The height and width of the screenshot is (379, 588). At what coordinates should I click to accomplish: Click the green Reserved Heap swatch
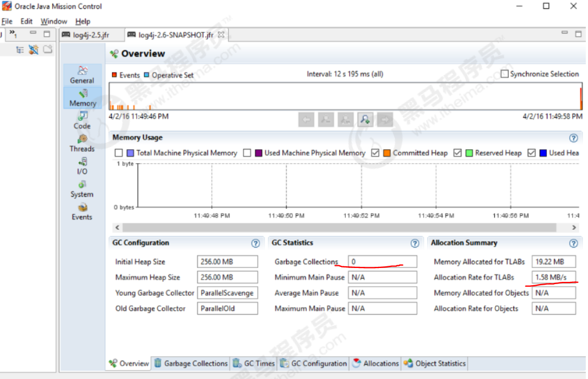click(x=469, y=153)
